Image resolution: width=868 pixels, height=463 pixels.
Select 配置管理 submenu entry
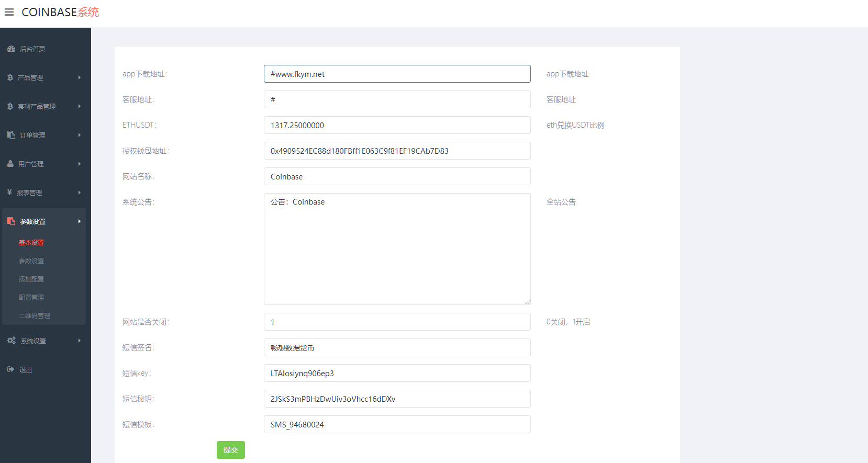tap(31, 298)
